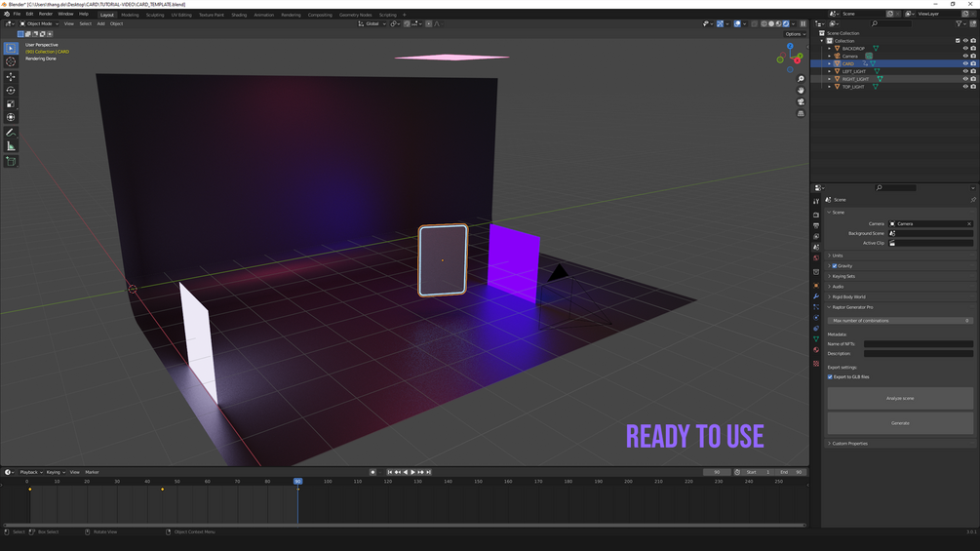This screenshot has height=551, width=980.
Task: Adjust Max number of combinations field
Action: [900, 321]
